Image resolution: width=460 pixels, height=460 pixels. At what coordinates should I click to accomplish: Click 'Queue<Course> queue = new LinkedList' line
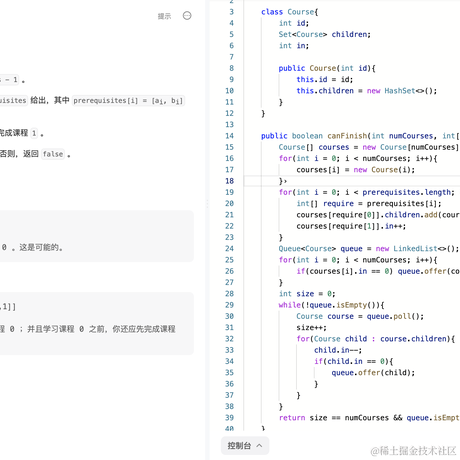tap(369, 249)
